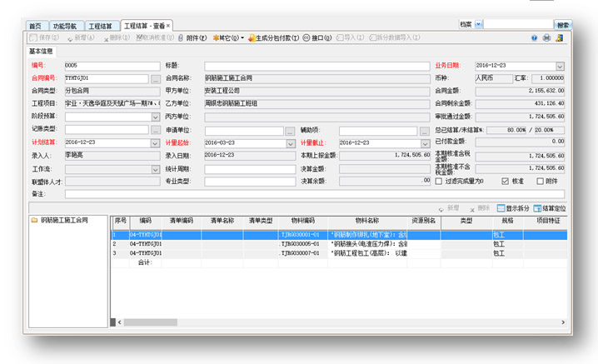
Task: Click the 标题 input field
Action: (x=317, y=66)
